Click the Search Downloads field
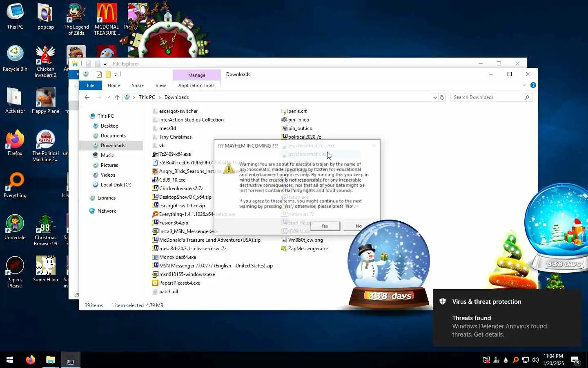The width and height of the screenshot is (588, 368). coord(491,97)
